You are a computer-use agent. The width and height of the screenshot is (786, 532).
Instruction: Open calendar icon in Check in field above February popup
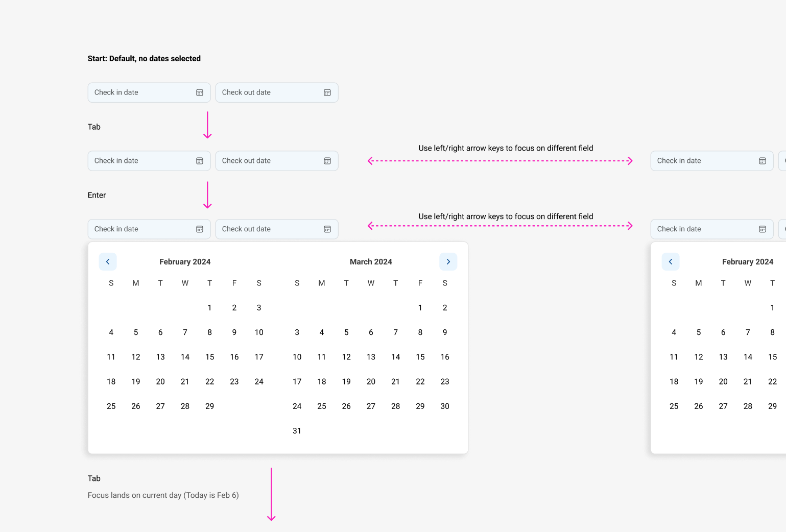pyautogui.click(x=200, y=229)
